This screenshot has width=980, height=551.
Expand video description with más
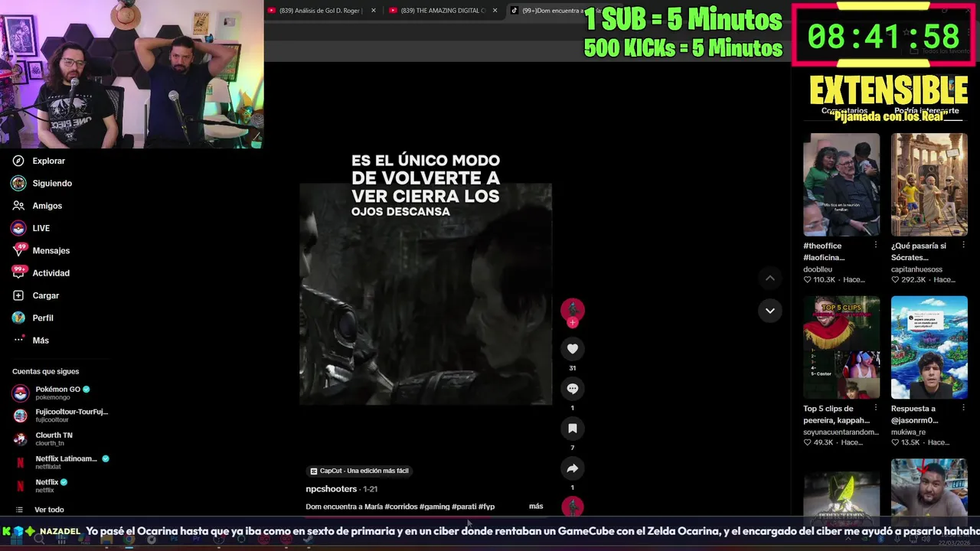pos(536,506)
